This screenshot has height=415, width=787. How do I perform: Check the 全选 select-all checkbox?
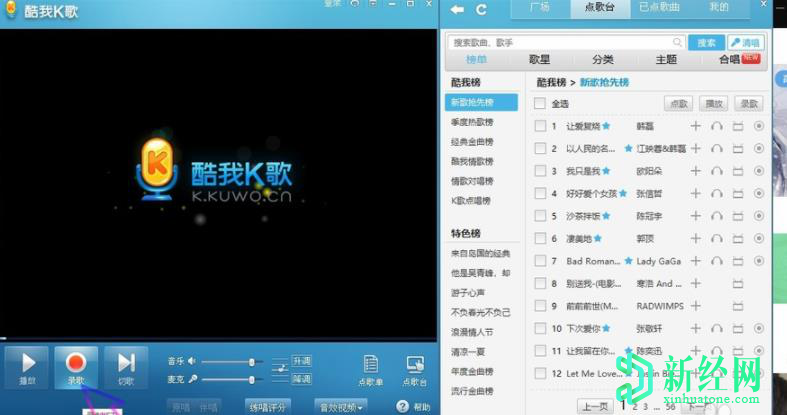point(540,104)
